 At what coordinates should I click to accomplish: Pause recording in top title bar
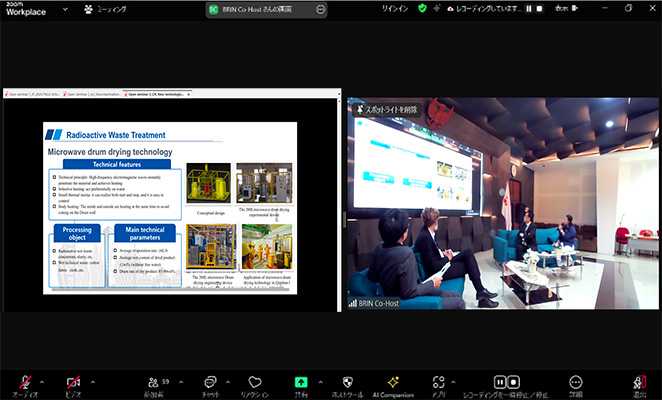tap(529, 8)
